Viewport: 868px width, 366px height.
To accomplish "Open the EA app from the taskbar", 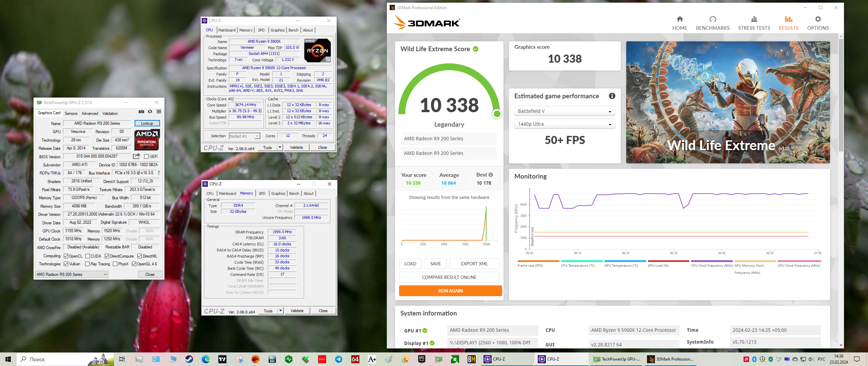I will pyautogui.click(x=255, y=359).
